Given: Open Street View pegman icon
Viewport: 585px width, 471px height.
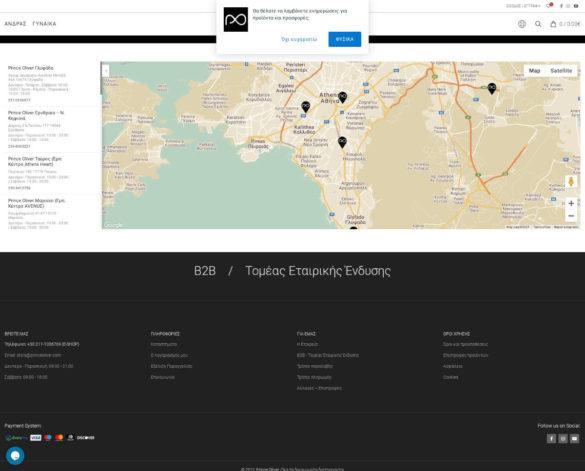Looking at the screenshot, I should coord(571,182).
